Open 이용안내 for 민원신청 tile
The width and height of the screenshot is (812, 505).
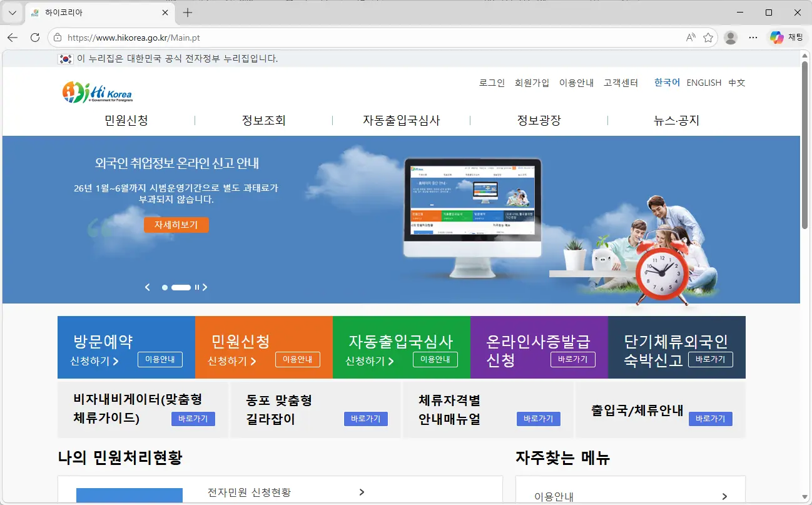(x=298, y=359)
